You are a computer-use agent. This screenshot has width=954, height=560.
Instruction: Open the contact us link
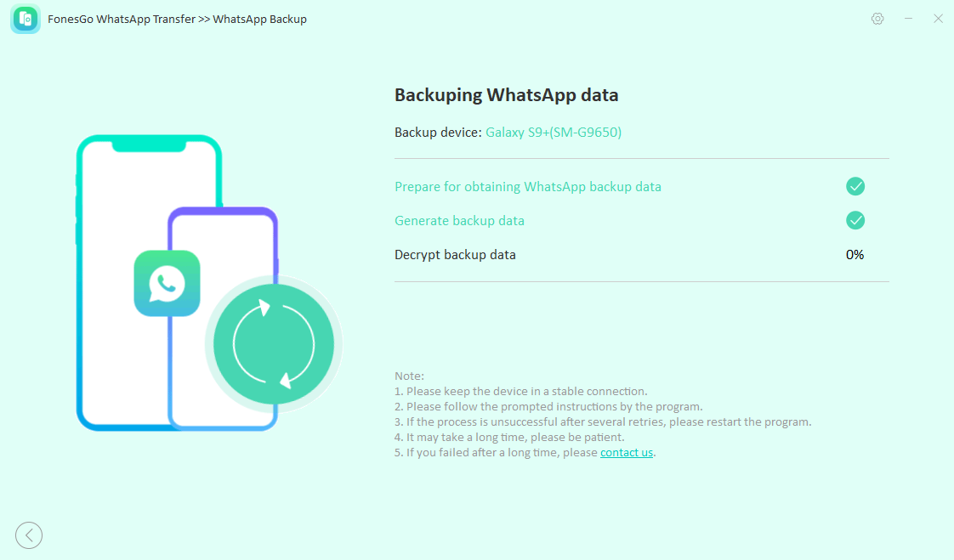[x=626, y=453]
